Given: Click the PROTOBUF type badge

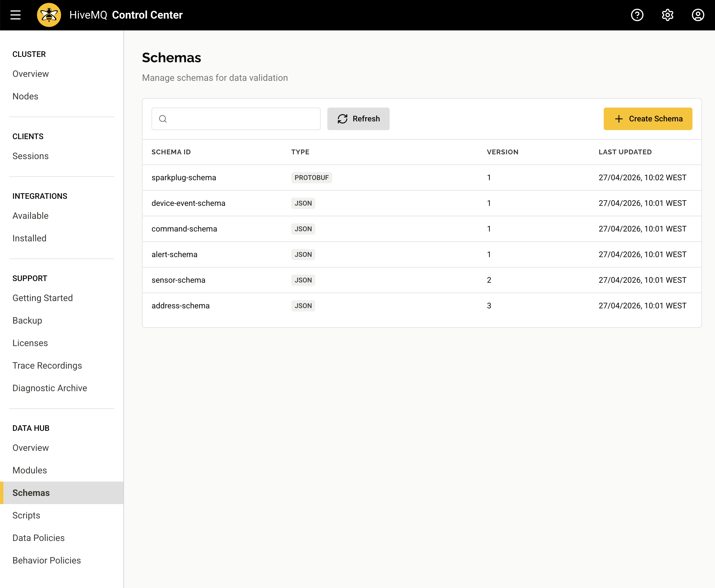Looking at the screenshot, I should 311,177.
